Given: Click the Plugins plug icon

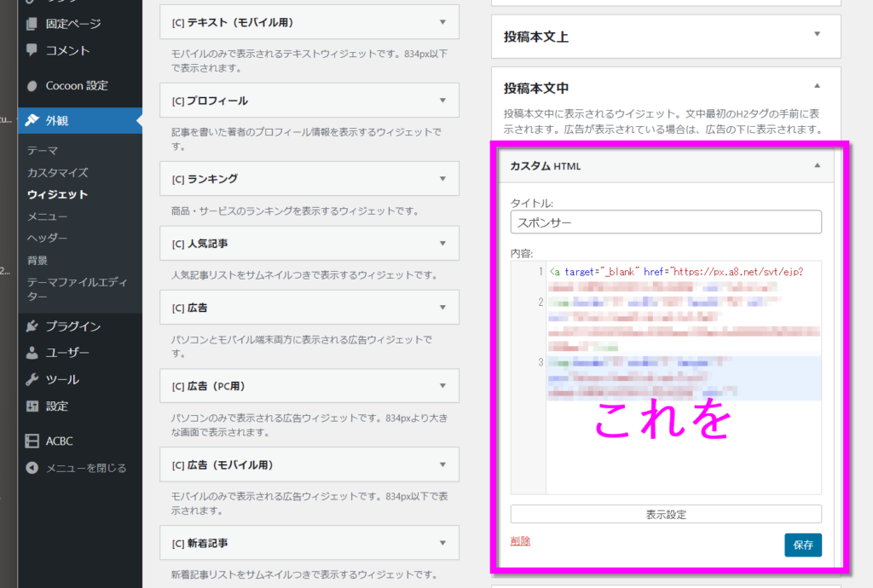Looking at the screenshot, I should click(32, 326).
